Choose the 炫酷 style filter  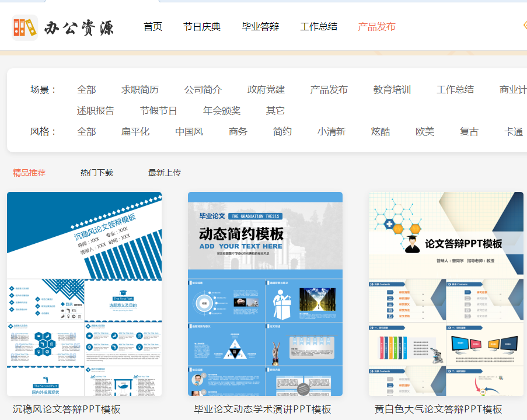pos(381,131)
